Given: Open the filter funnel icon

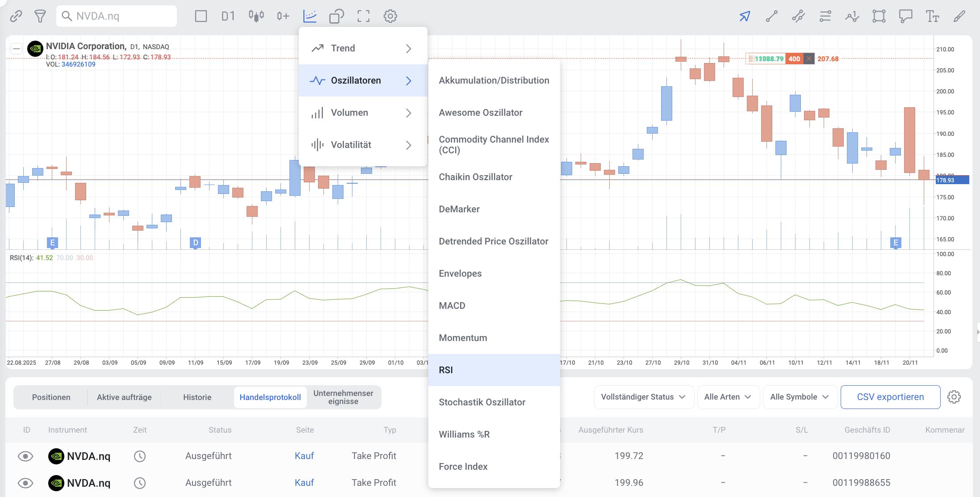Looking at the screenshot, I should [40, 17].
